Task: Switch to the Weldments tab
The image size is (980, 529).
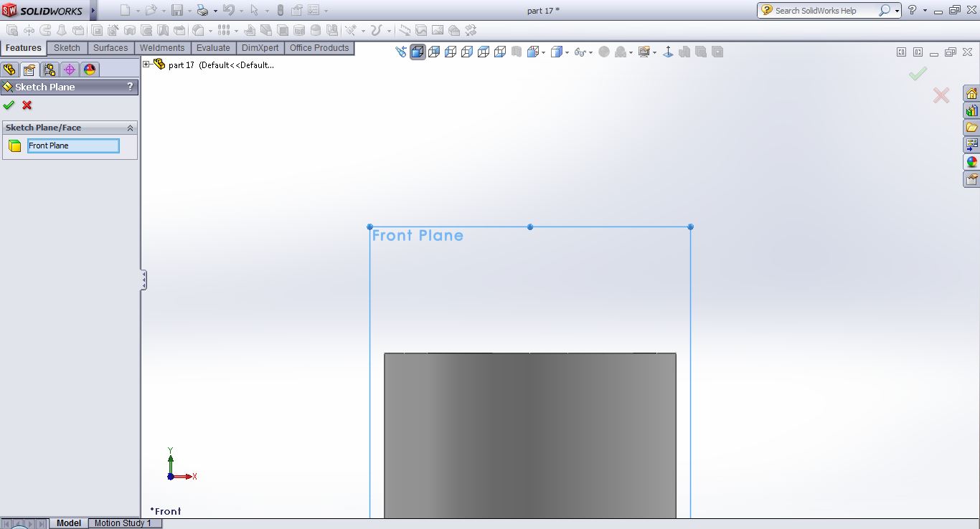Action: click(x=162, y=48)
